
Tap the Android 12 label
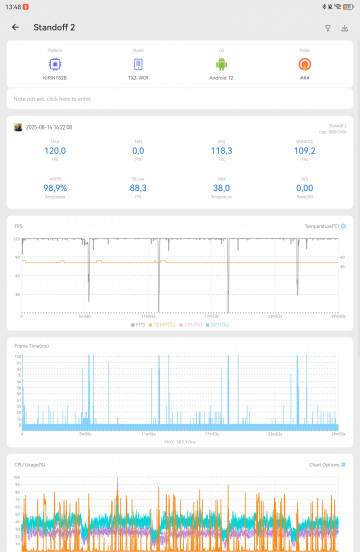point(221,78)
